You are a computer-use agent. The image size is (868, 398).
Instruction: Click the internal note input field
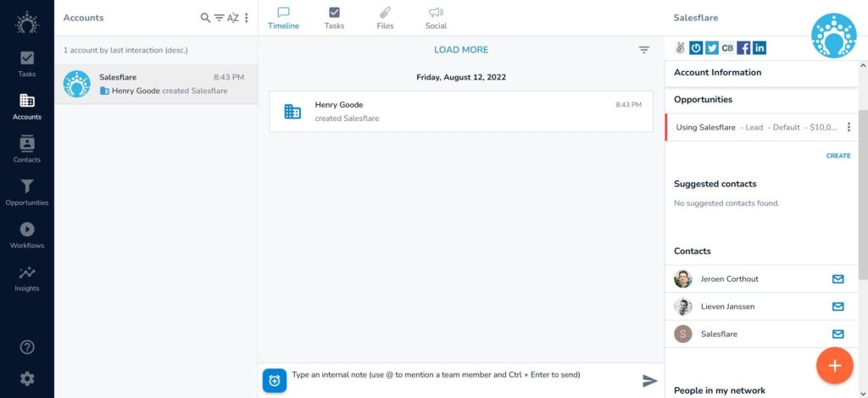pos(464,375)
